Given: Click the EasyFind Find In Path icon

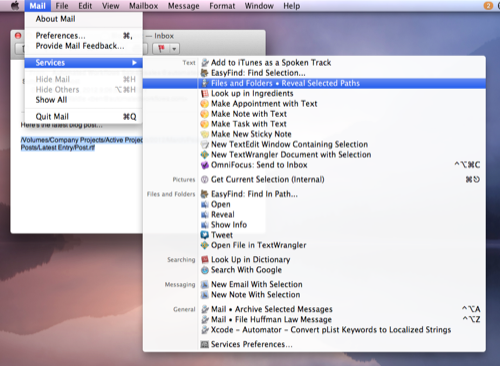Looking at the screenshot, I should pyautogui.click(x=205, y=194).
